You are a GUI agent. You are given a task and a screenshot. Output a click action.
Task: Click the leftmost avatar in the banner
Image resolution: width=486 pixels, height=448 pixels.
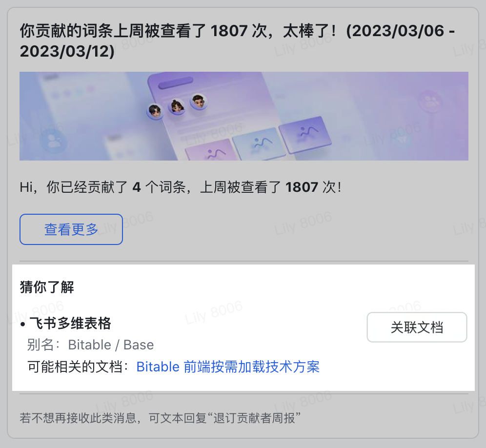155,111
